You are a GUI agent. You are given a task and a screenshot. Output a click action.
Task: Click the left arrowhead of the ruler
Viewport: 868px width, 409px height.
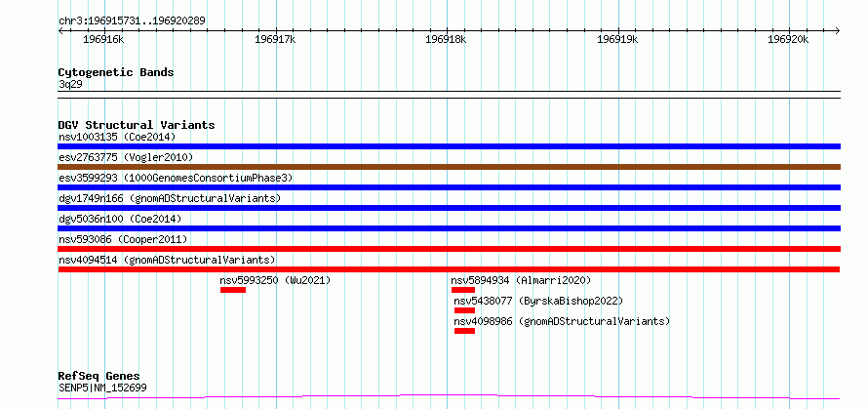(60, 30)
